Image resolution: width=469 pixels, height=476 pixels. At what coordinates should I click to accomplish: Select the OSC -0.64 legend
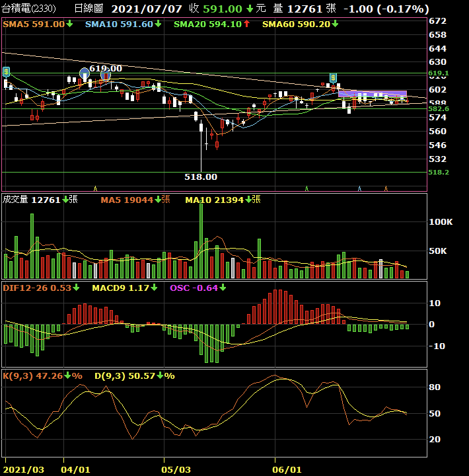click(x=198, y=288)
